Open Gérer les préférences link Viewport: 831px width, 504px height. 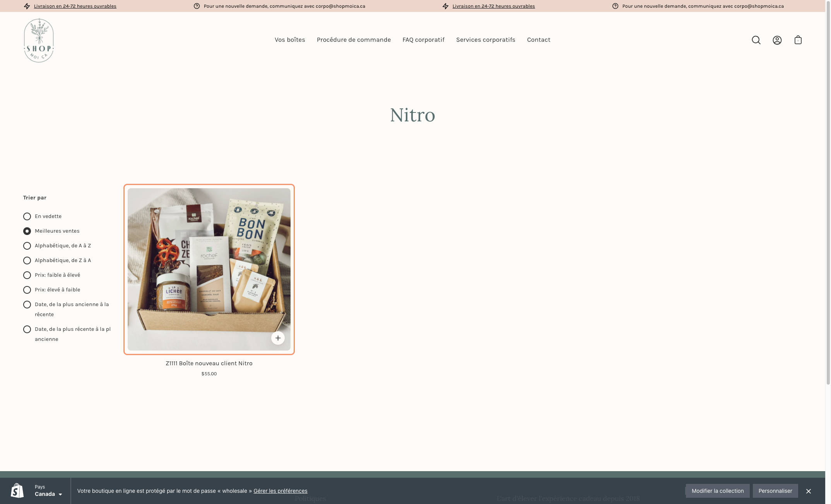pos(280,491)
